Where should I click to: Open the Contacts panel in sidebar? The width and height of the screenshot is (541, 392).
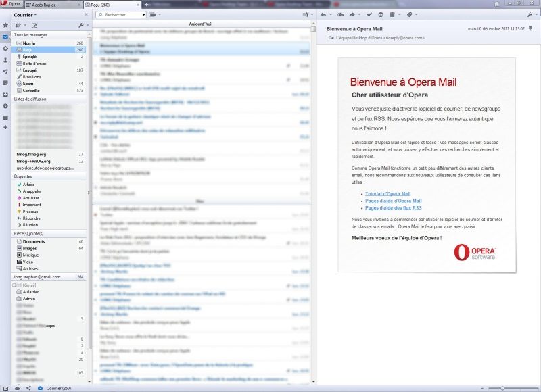(x=5, y=59)
